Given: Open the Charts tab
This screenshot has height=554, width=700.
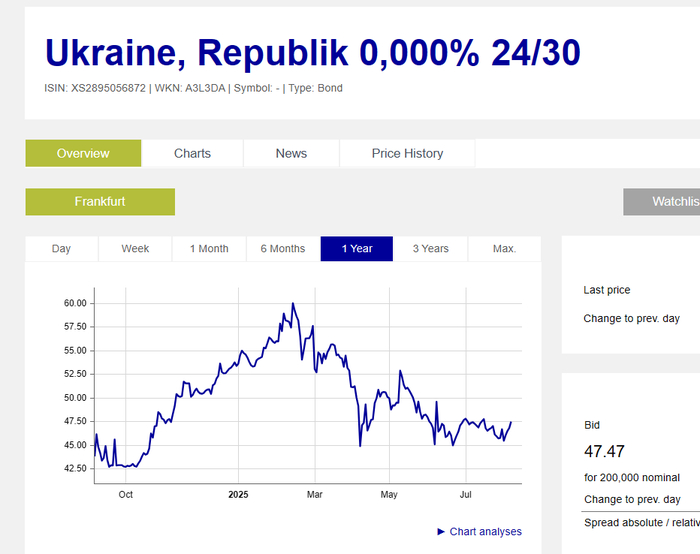Looking at the screenshot, I should 192,153.
